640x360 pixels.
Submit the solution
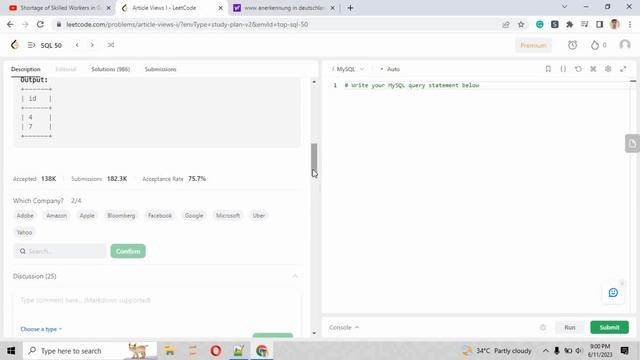pyautogui.click(x=609, y=327)
